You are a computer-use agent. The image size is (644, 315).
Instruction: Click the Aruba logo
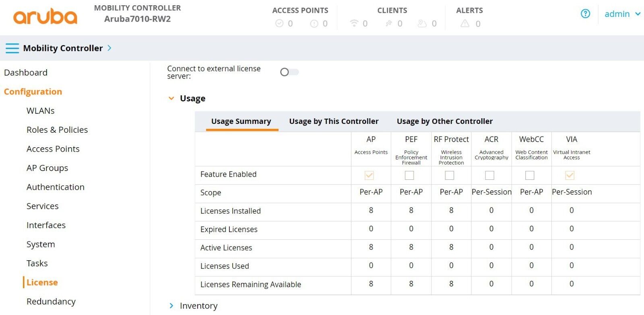45,17
